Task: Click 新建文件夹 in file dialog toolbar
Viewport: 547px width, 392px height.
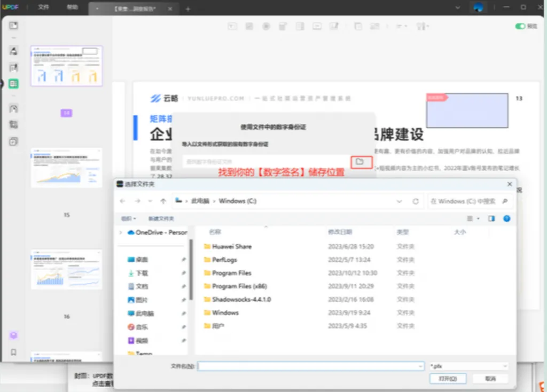Action: tap(161, 218)
